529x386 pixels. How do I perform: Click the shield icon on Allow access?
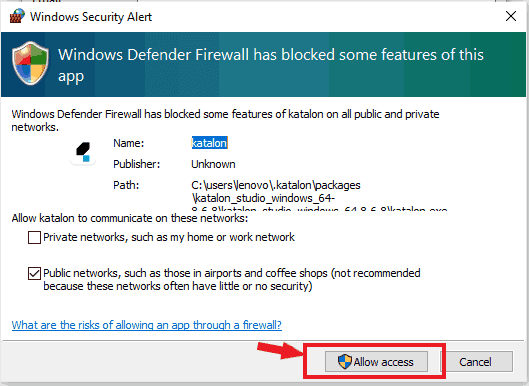pos(344,362)
